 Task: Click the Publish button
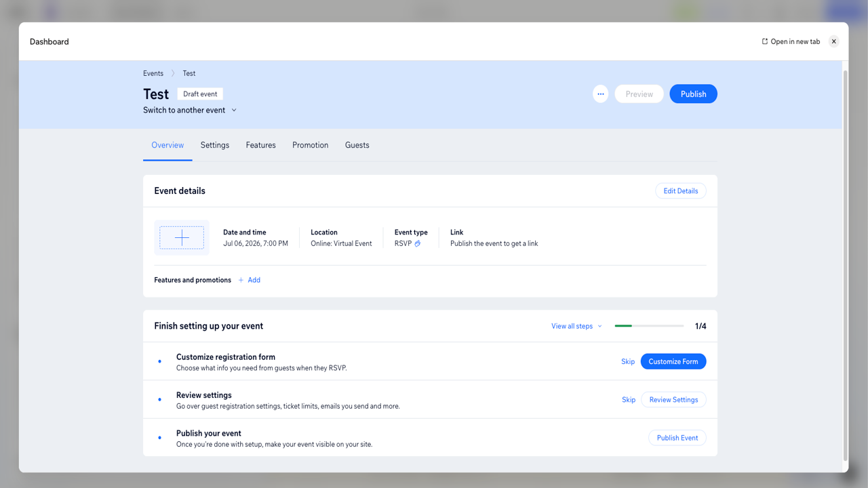click(x=693, y=94)
